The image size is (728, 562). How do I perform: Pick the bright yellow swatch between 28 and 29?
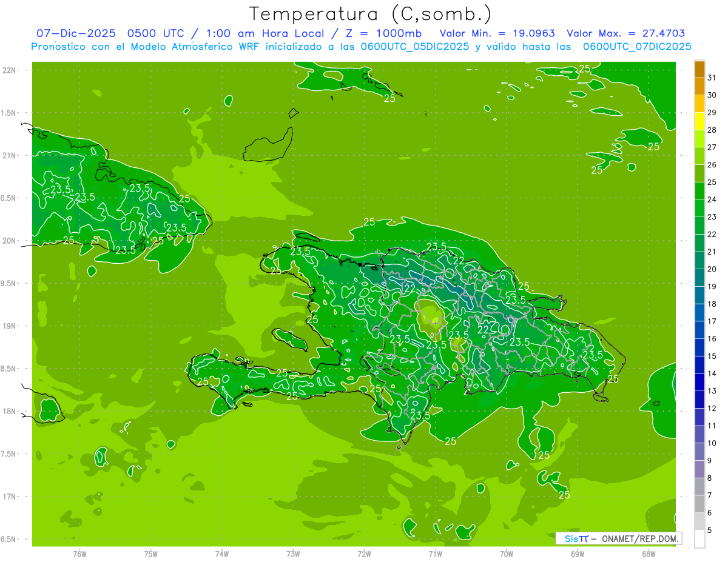(699, 121)
